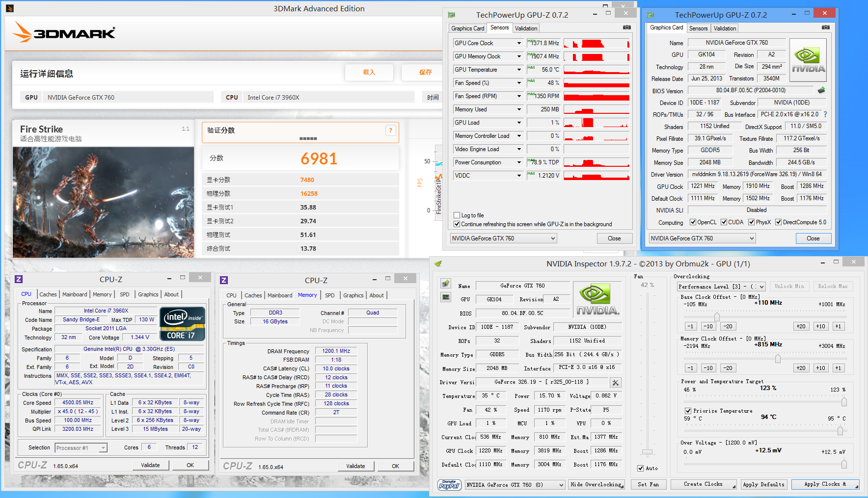Toggle the Auto fan checkbox in Inspector

(641, 468)
